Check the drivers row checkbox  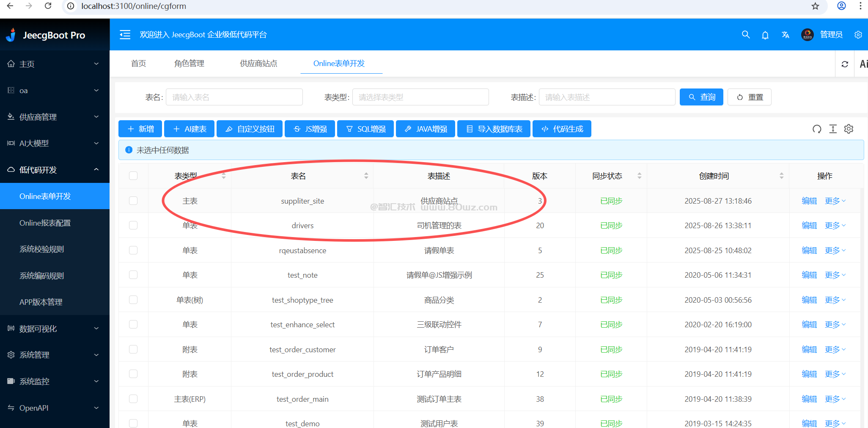coord(133,225)
